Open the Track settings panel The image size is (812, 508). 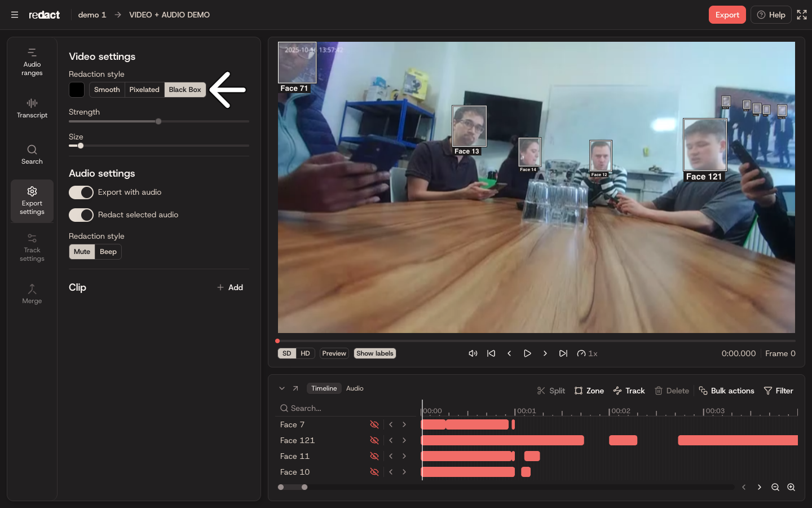pyautogui.click(x=32, y=247)
